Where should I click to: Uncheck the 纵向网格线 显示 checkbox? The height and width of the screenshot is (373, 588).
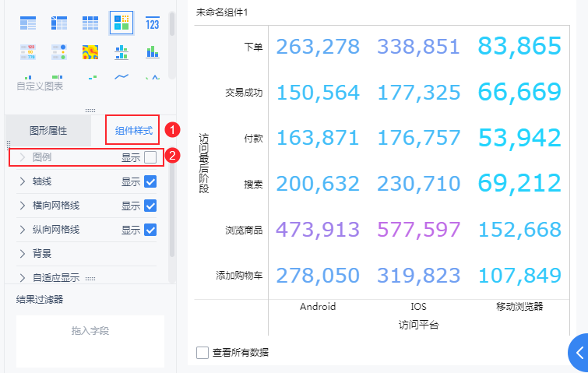[x=150, y=230]
